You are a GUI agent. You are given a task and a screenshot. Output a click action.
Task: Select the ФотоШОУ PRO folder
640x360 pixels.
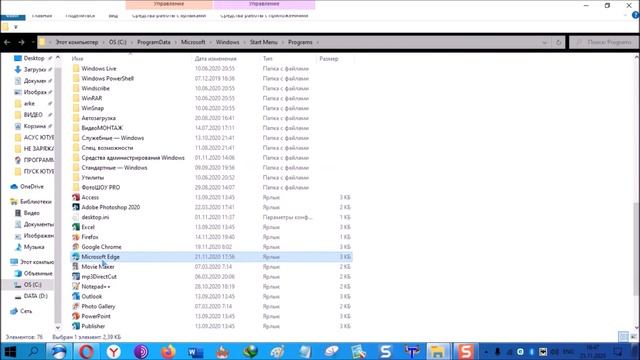100,187
